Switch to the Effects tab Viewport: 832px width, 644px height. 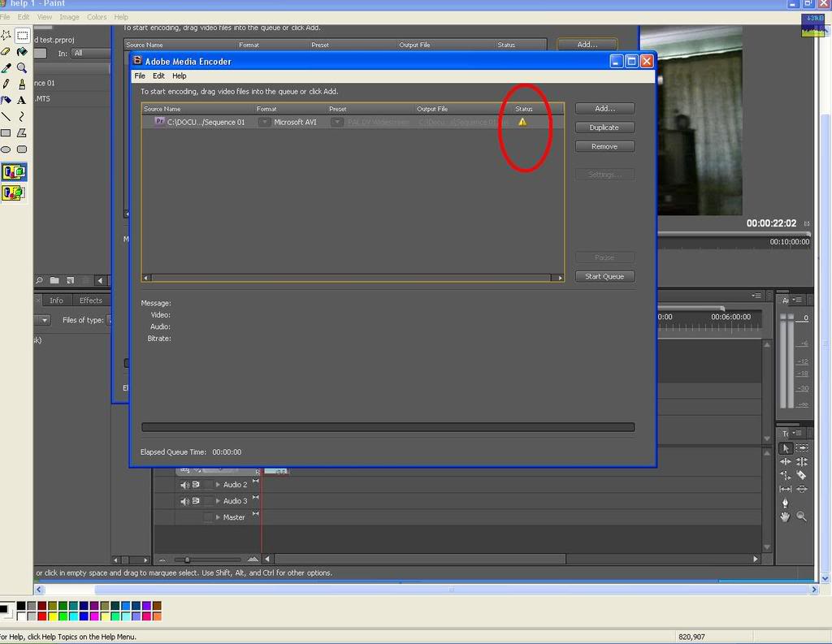(x=91, y=300)
